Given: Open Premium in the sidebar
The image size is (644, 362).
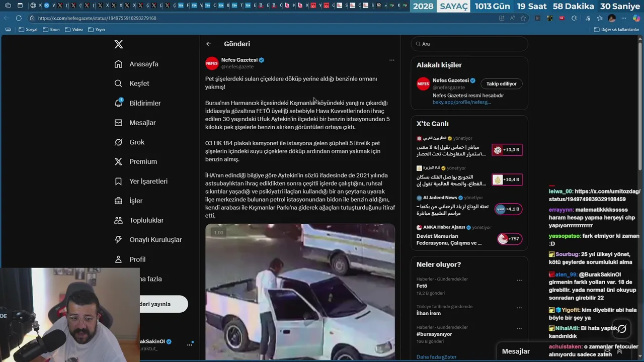Looking at the screenshot, I should coord(136,161).
